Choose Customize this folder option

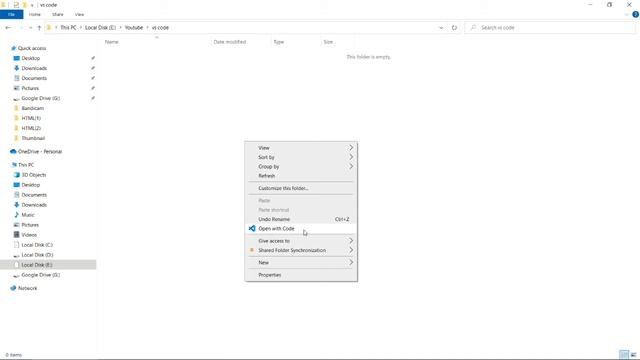click(301, 188)
